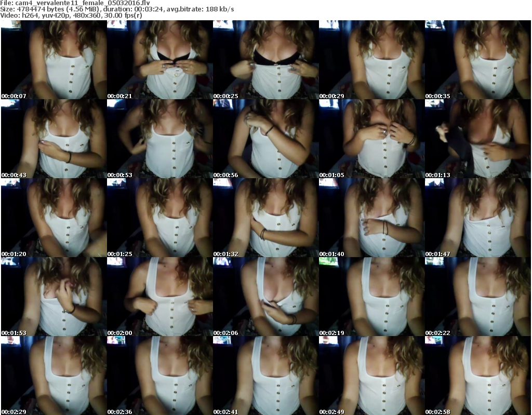Image resolution: width=532 pixels, height=415 pixels.
Task: Choose the thumbnail stamped 00:02:00
Action: pos(160,297)
